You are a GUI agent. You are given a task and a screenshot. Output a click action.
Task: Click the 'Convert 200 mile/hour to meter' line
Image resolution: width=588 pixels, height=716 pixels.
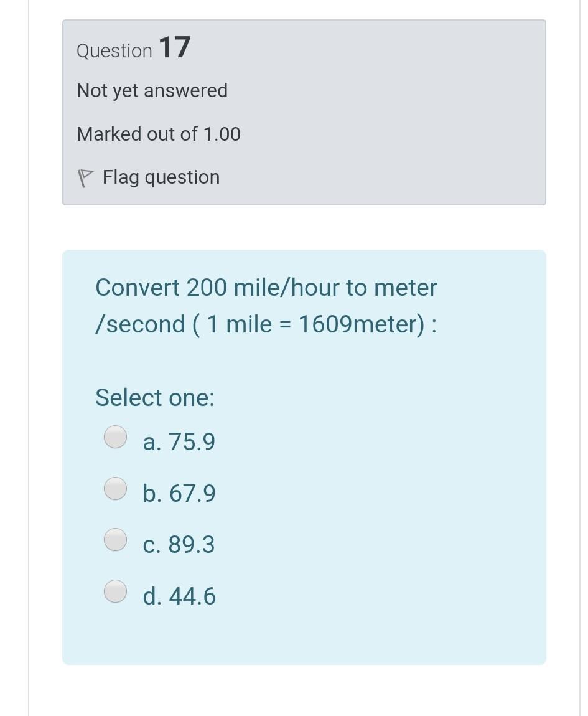(266, 288)
